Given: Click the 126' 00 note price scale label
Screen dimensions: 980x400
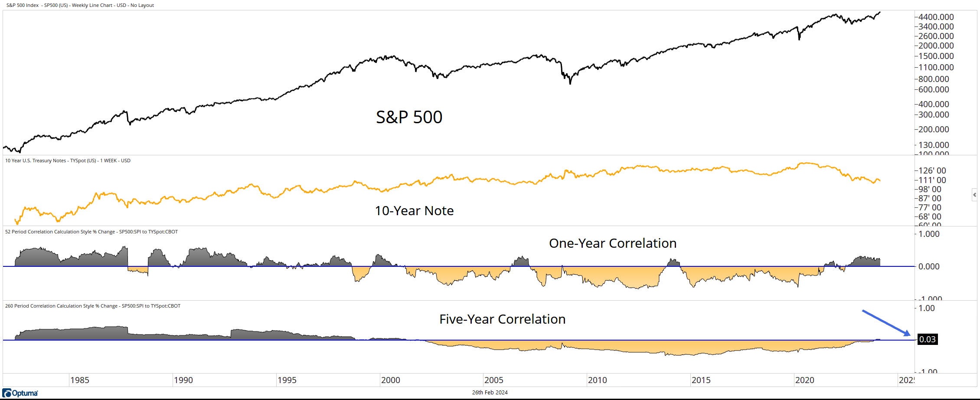Looking at the screenshot, I should (932, 170).
